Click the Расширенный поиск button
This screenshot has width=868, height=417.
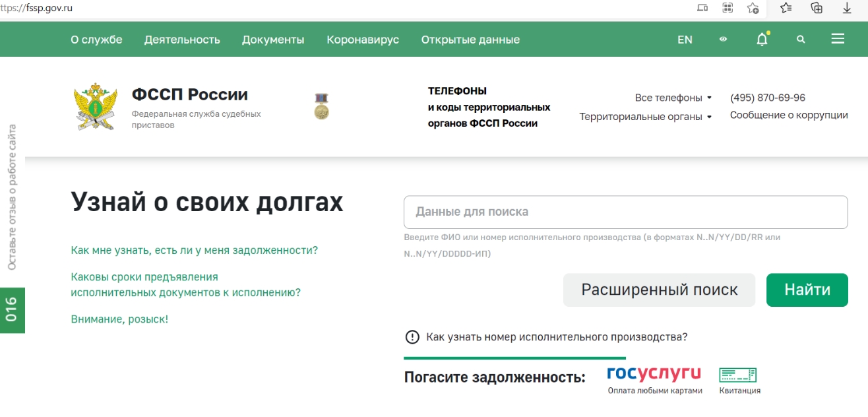pyautogui.click(x=659, y=290)
